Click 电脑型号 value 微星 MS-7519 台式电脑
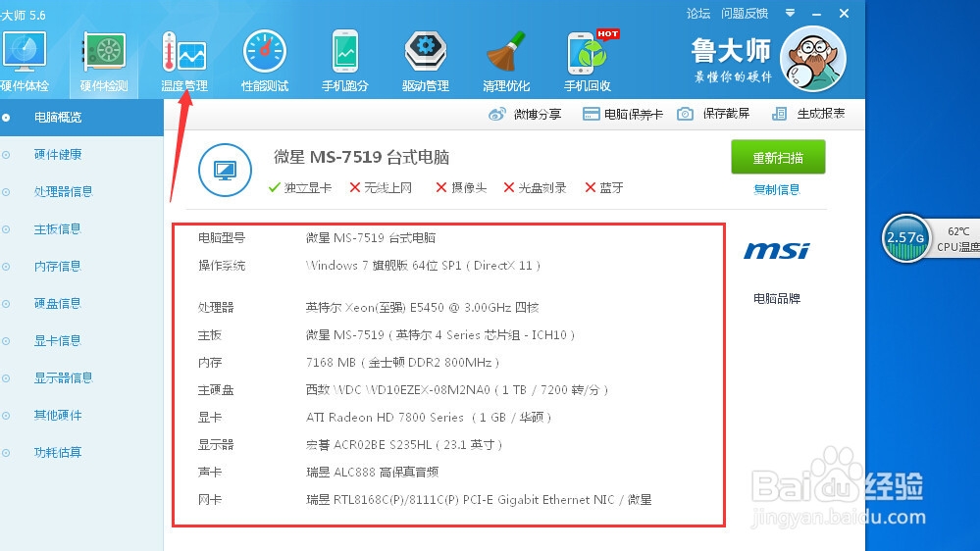Viewport: 980px width, 551px height. point(371,238)
